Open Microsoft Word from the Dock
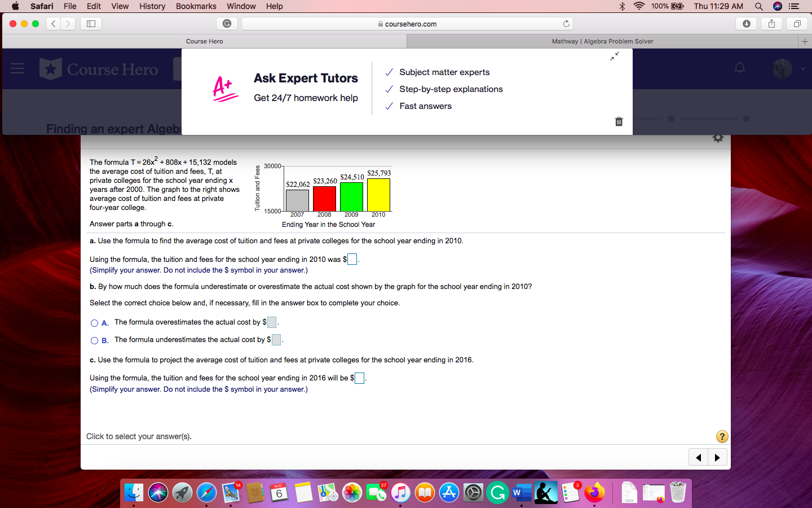The image size is (812, 508). click(x=522, y=493)
